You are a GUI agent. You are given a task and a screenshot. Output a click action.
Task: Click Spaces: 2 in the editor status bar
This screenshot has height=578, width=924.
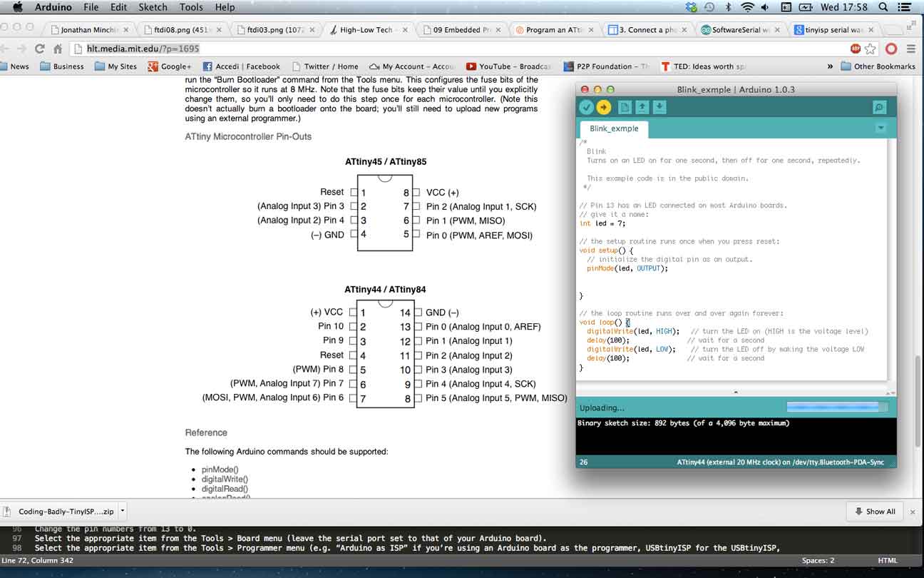pyautogui.click(x=818, y=560)
